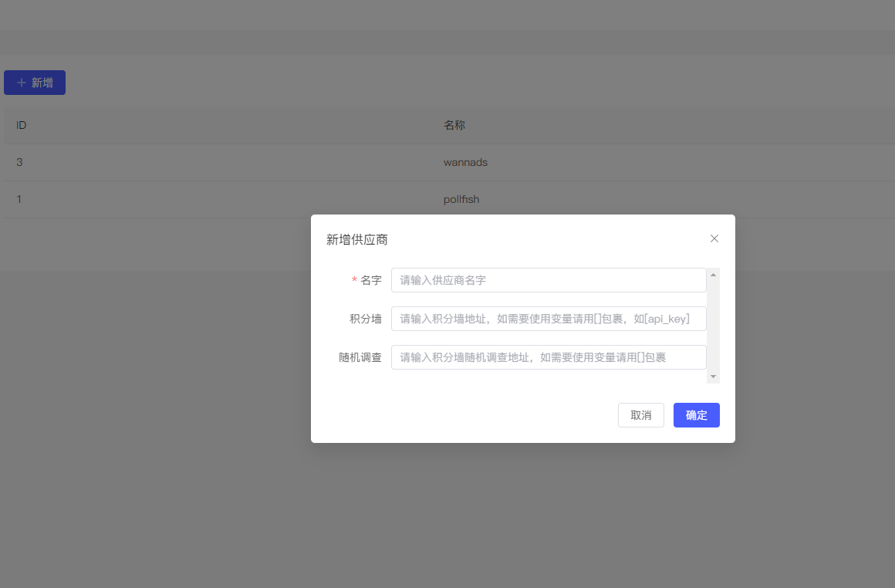
Task: Click the 新增 button text
Action: pos(42,83)
